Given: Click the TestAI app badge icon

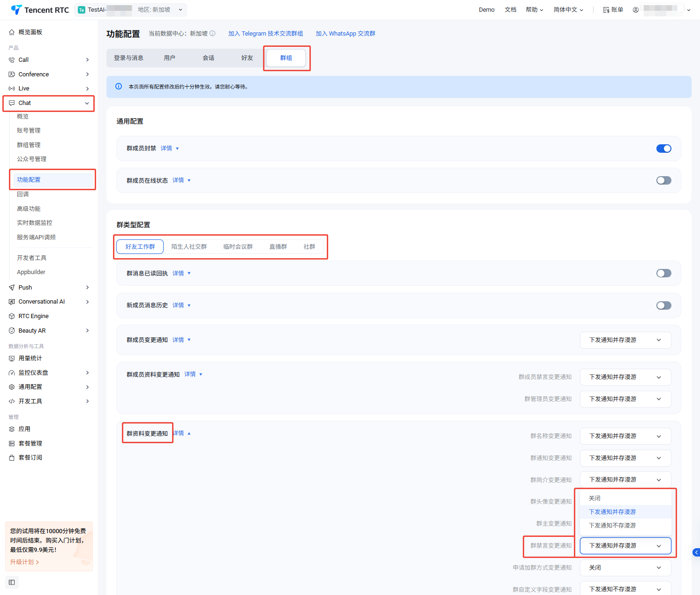Looking at the screenshot, I should tap(82, 10).
